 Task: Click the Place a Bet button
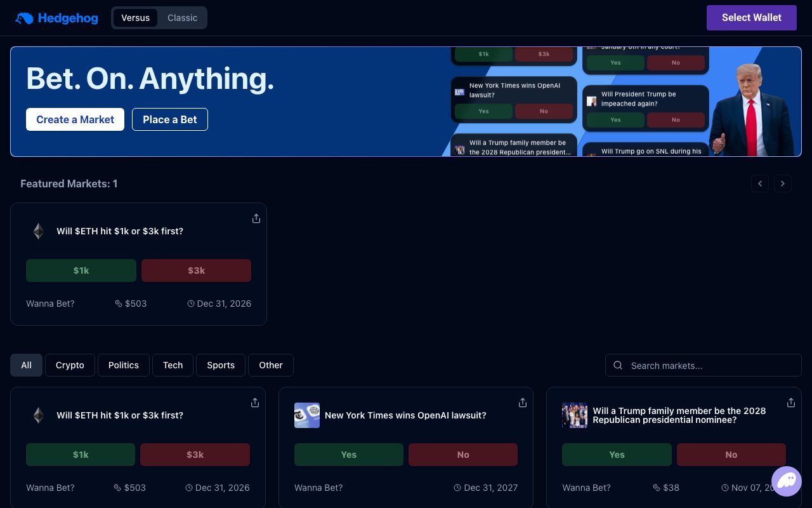point(170,119)
